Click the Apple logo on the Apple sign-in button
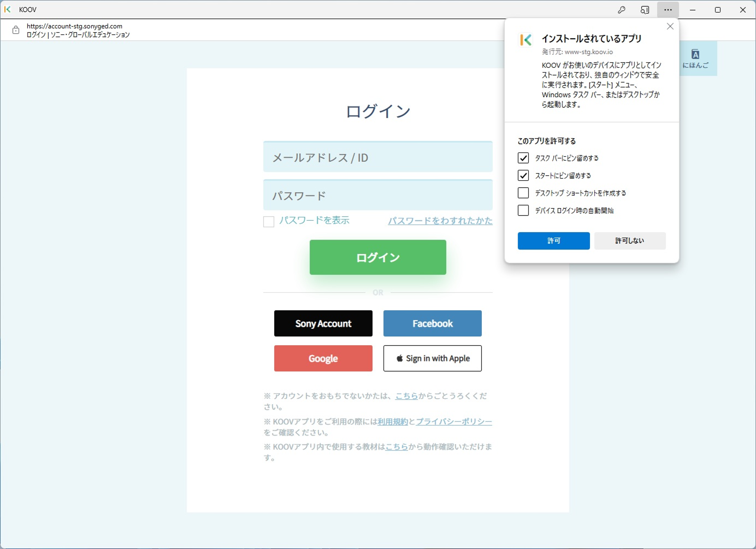The height and width of the screenshot is (549, 756). coord(399,358)
